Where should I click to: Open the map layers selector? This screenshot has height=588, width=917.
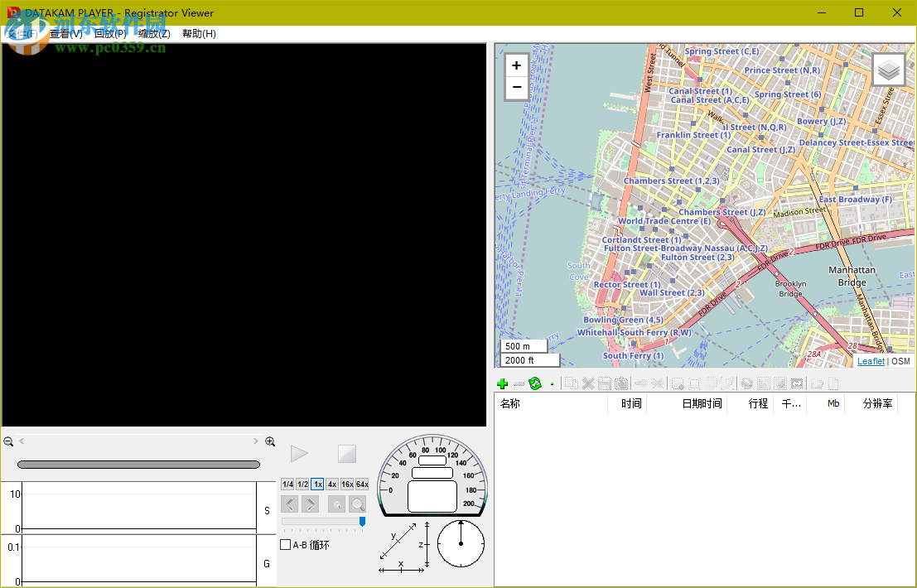point(888,70)
